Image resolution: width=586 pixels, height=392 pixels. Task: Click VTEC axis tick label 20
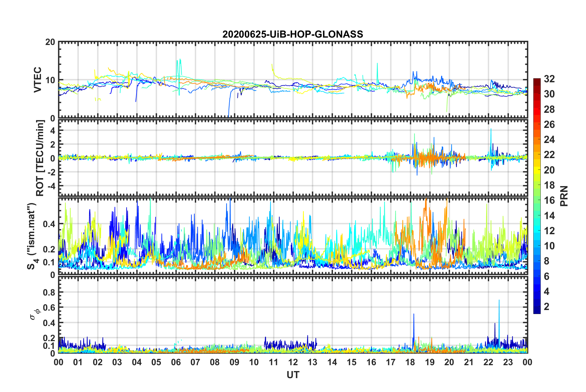point(50,42)
